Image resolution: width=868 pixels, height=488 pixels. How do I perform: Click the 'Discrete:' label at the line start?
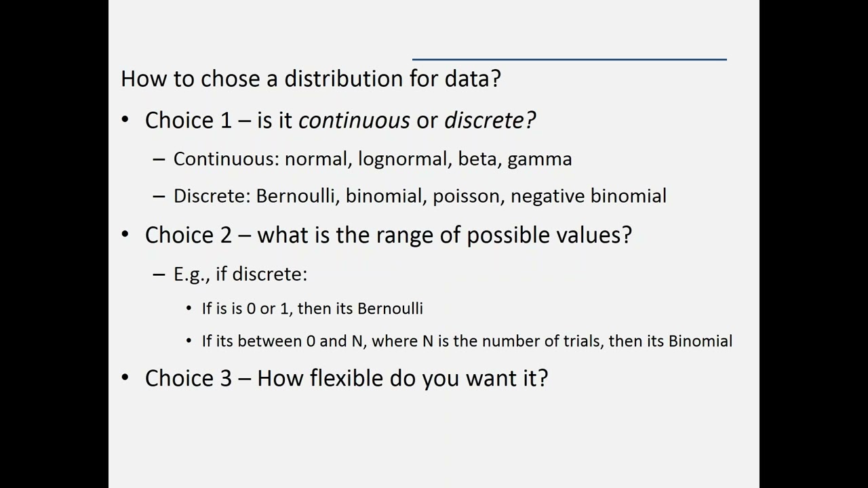[x=212, y=196]
